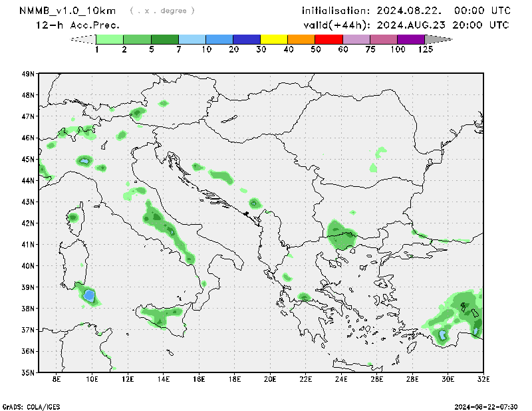Click the NMMB_v1.0_10km model title

tap(69, 11)
